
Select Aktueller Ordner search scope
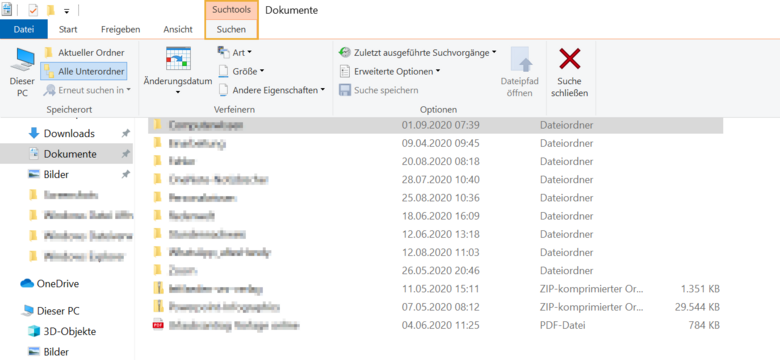pyautogui.click(x=84, y=52)
